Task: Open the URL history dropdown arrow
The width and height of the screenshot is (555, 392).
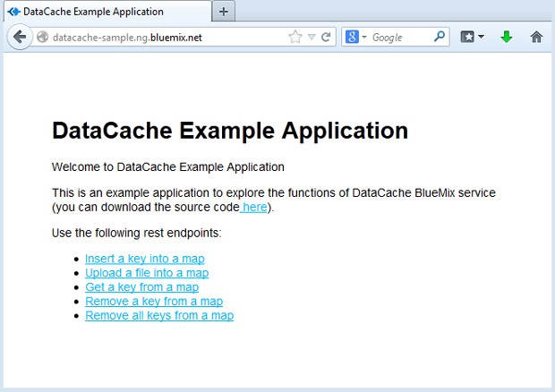Action: [x=312, y=37]
